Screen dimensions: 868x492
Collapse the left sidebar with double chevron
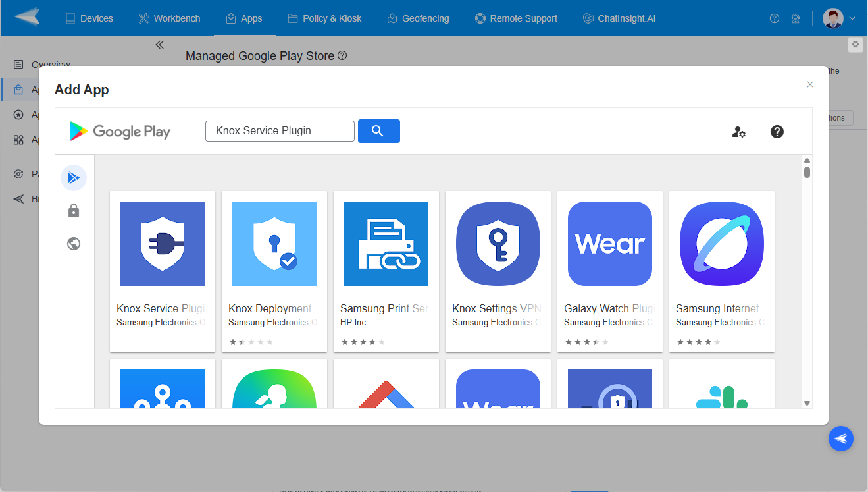pos(159,44)
